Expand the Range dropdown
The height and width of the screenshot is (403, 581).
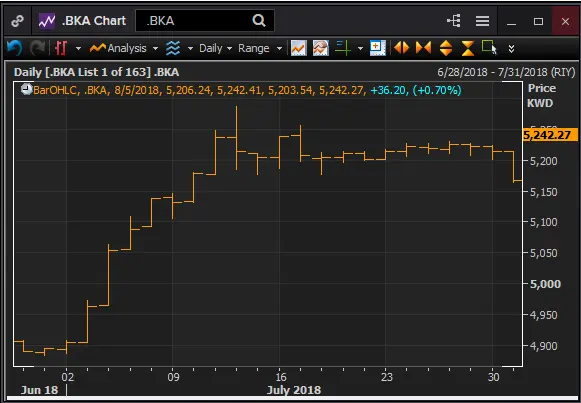(260, 48)
